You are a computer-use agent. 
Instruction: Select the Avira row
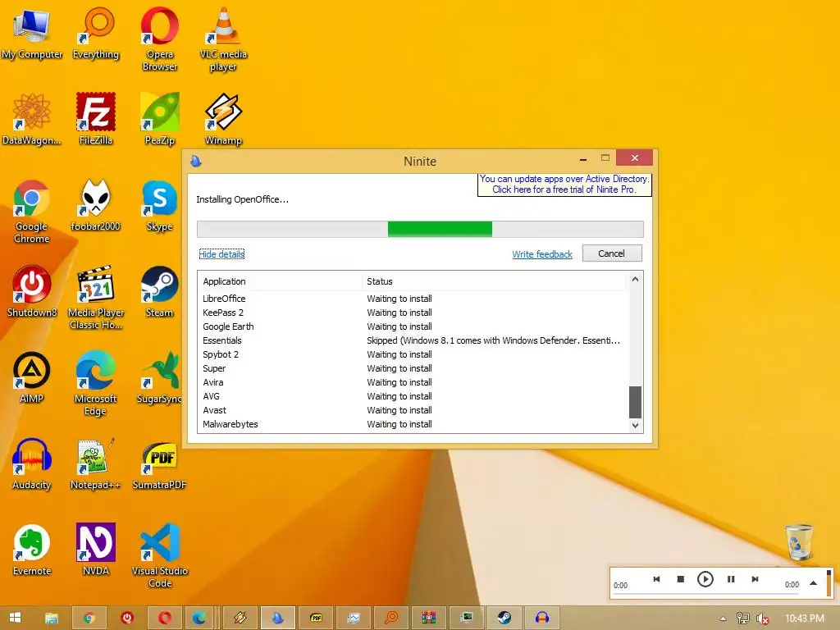point(413,382)
